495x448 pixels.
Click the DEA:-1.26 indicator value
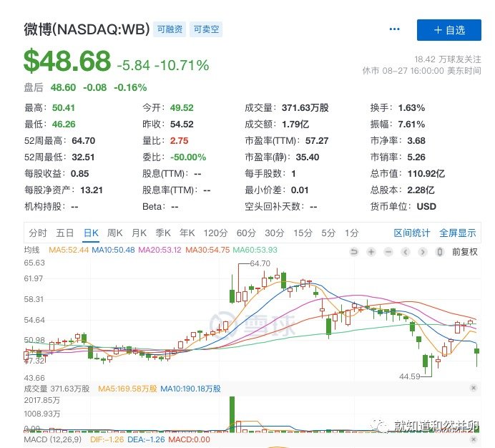pyautogui.click(x=146, y=439)
